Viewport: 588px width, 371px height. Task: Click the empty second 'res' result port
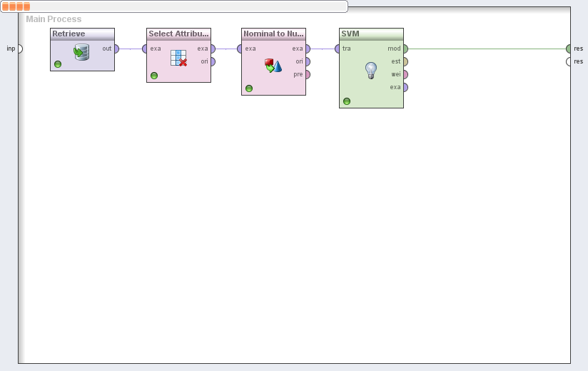(569, 61)
